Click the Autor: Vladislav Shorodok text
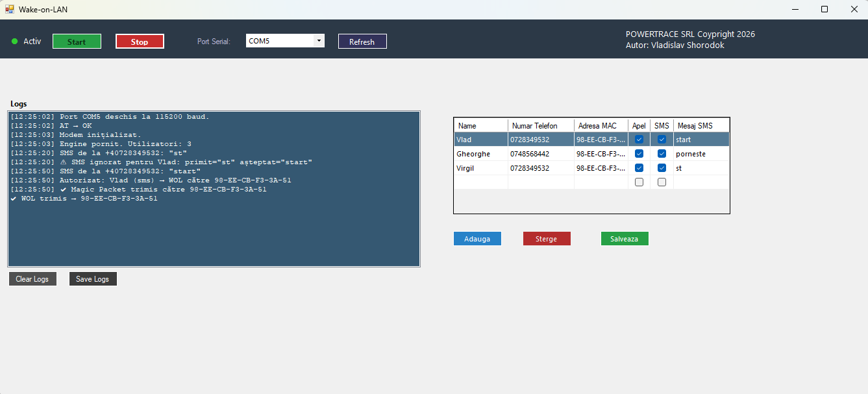 click(x=675, y=45)
